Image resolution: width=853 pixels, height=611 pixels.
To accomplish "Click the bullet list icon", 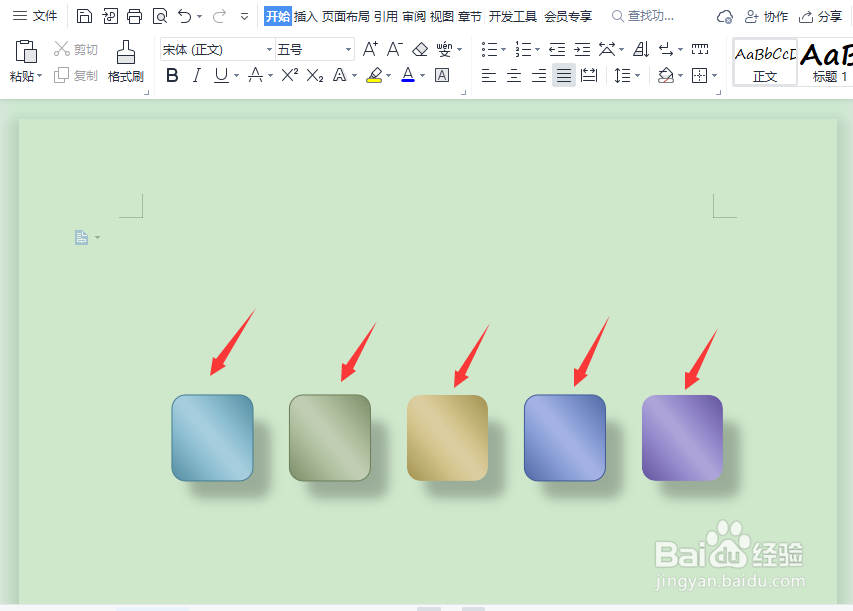I will click(490, 50).
